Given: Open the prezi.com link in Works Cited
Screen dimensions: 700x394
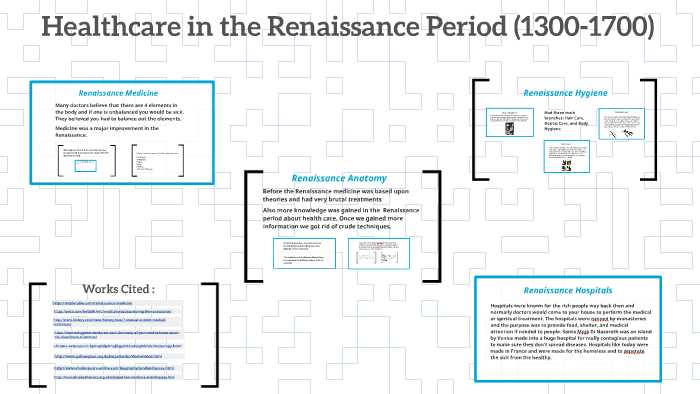Looking at the screenshot, I should 112,311.
